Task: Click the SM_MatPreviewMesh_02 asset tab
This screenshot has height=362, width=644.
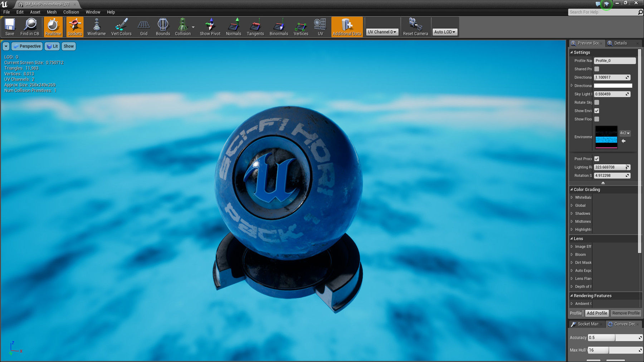Action: tap(47, 4)
